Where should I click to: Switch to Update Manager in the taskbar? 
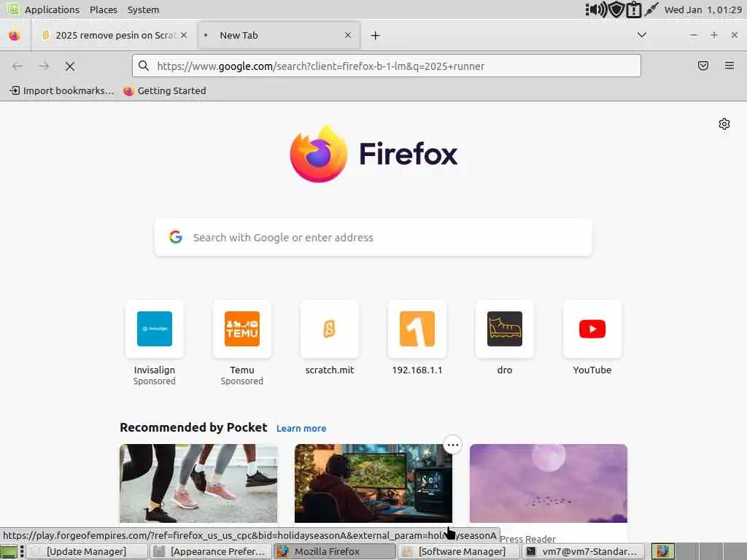pyautogui.click(x=86, y=551)
